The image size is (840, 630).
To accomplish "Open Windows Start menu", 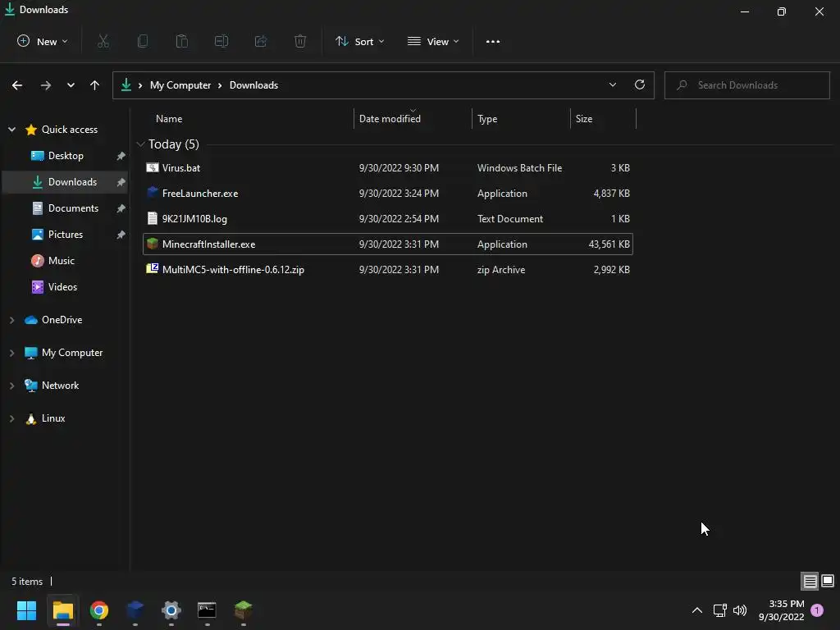I will [27, 610].
